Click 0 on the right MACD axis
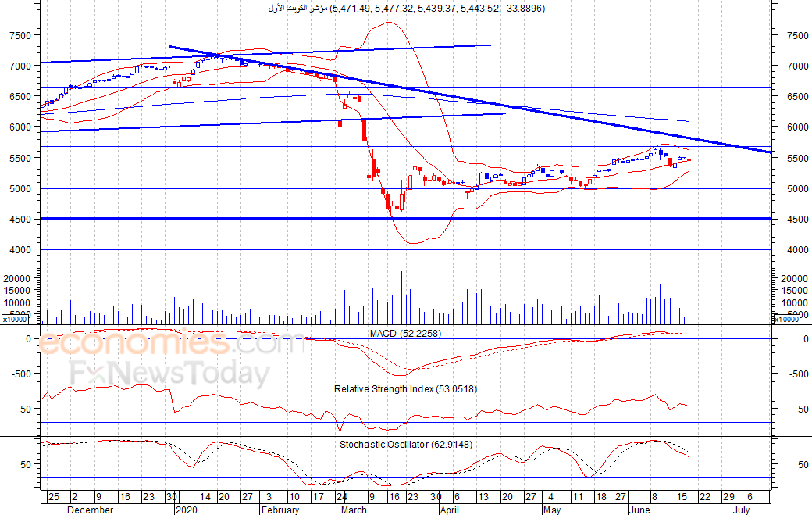The width and height of the screenshot is (812, 515). pyautogui.click(x=806, y=339)
